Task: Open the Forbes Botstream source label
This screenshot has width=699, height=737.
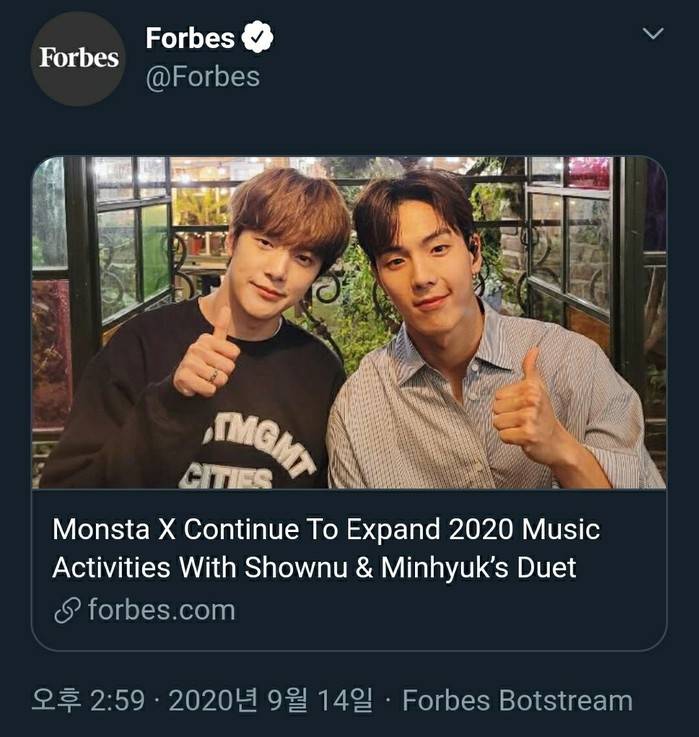Action: point(517,701)
